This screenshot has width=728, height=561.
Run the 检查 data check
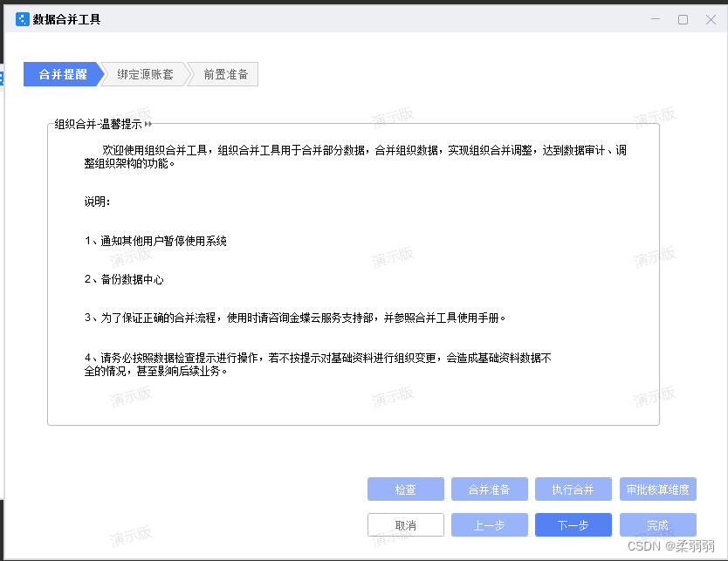(x=405, y=489)
